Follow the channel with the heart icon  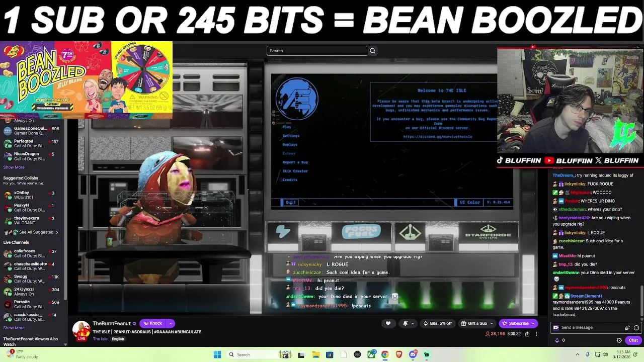(388, 323)
